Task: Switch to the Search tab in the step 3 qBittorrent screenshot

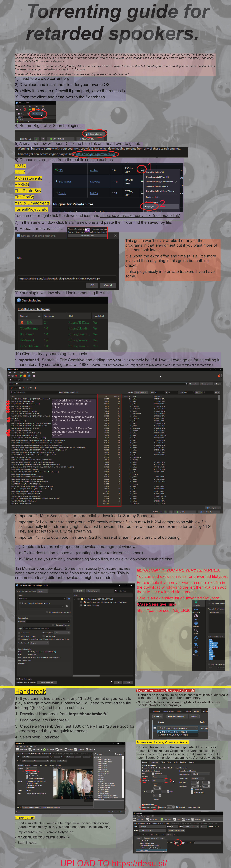Action: point(37,114)
